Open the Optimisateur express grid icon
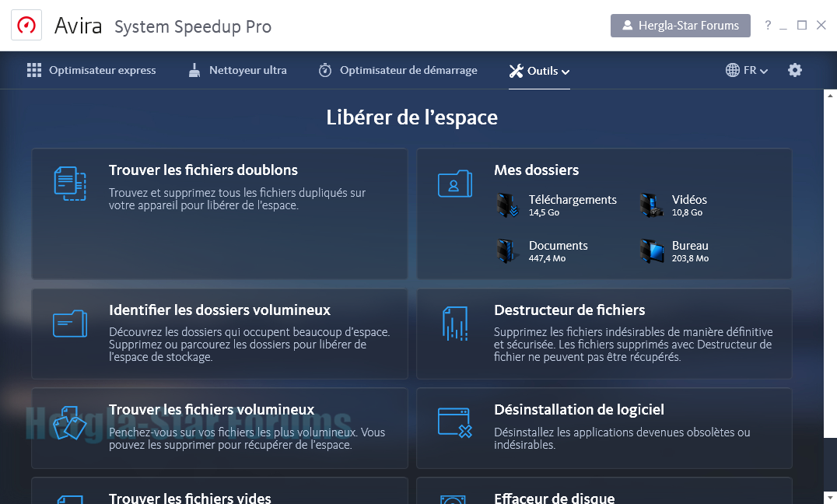This screenshot has height=504, width=837. click(34, 70)
